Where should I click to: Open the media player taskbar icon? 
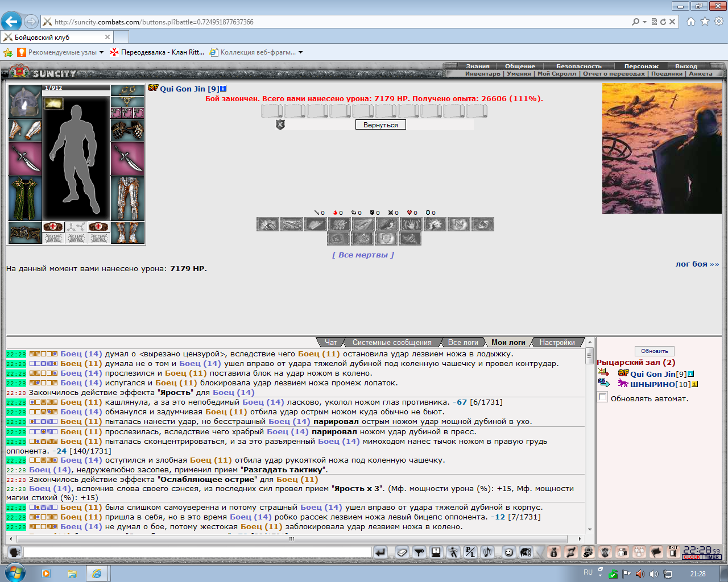point(46,573)
